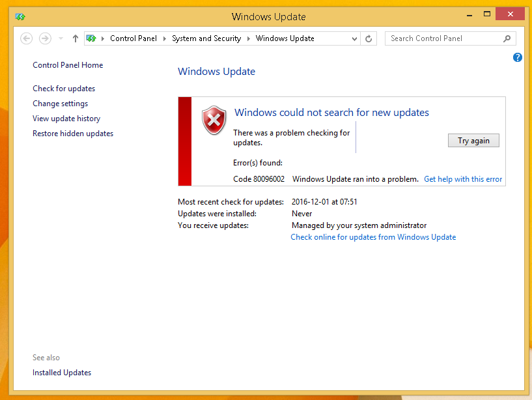This screenshot has width=532, height=400.
Task: Select System and Security breadcrumb
Action: point(206,38)
